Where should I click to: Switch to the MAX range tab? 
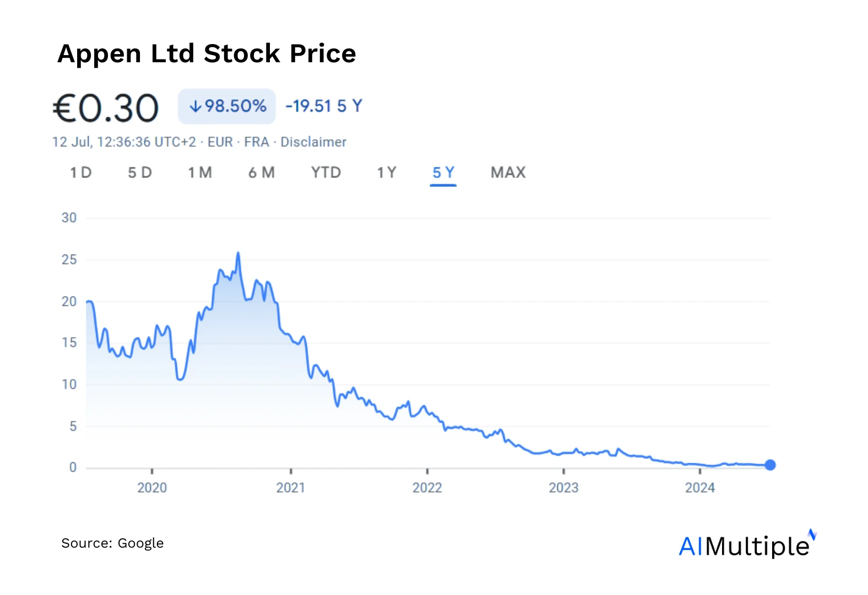click(x=508, y=173)
